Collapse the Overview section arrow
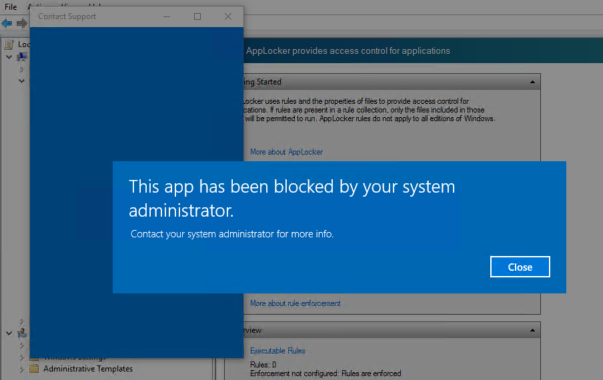This screenshot has width=603, height=380. click(x=532, y=330)
